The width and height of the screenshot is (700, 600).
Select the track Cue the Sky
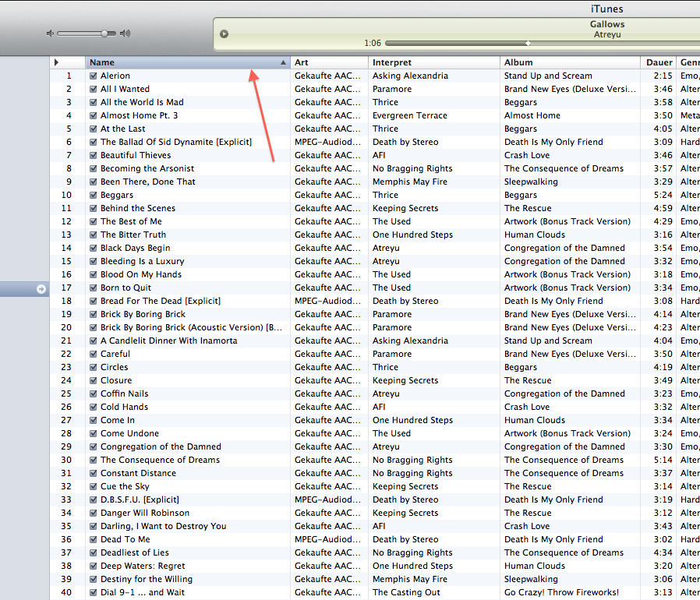125,486
